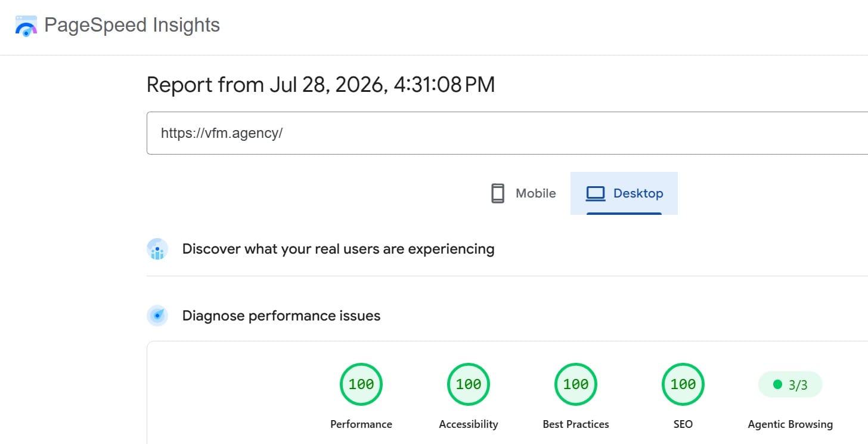Click the Performance label

(361, 424)
